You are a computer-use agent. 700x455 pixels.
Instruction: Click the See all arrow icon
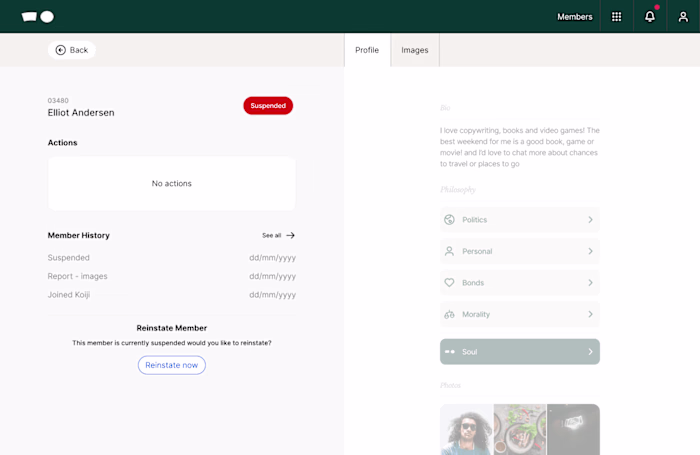click(291, 235)
